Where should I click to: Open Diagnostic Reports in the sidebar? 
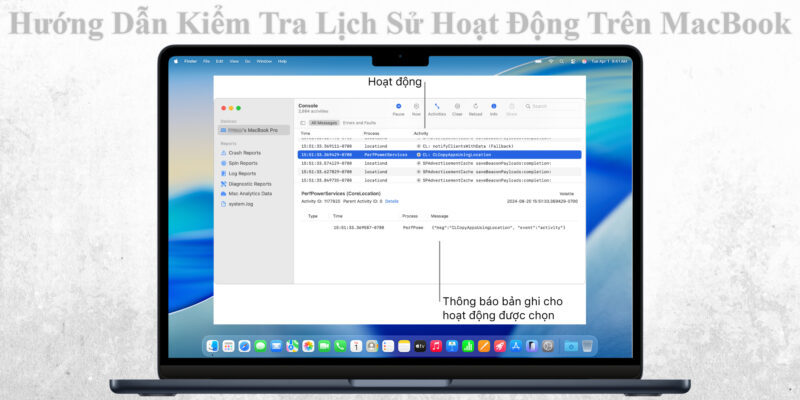[246, 184]
